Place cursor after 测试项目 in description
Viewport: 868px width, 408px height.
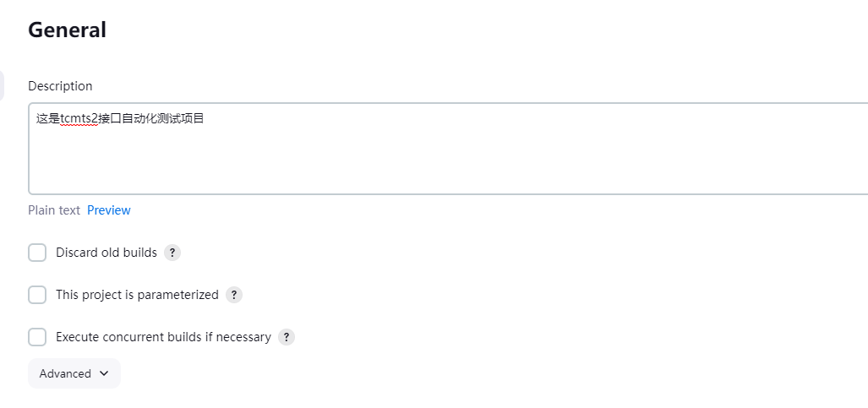click(x=205, y=119)
